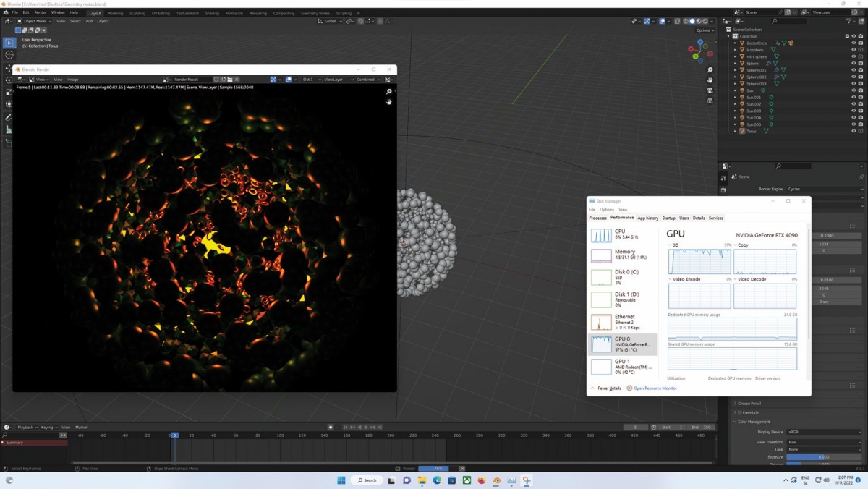868x489 pixels.
Task: Toggle the Torus eye visibility icon
Action: coord(854,131)
